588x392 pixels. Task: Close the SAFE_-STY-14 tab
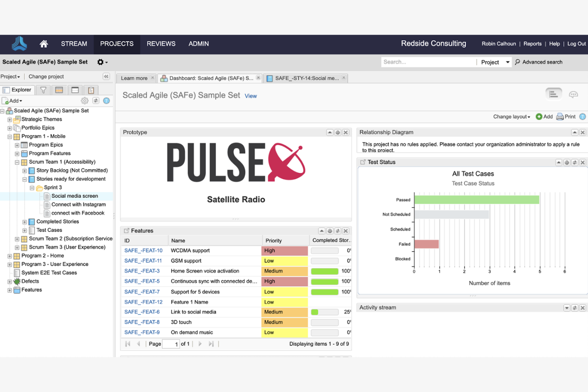tap(344, 78)
